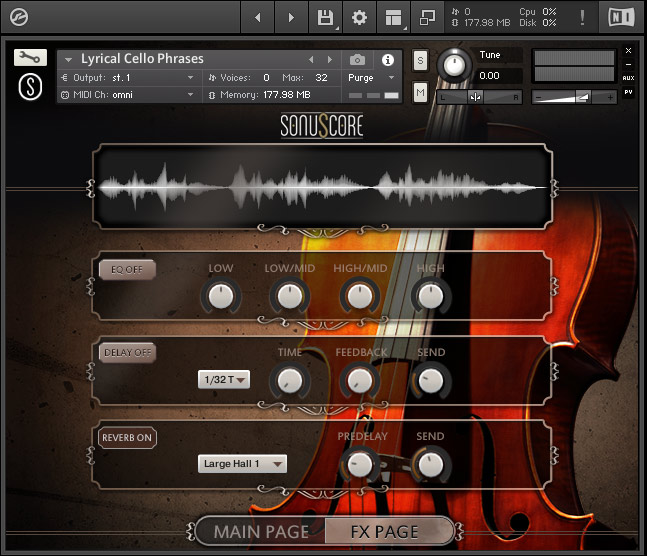
Task: Open the workspace layout icon
Action: [393, 17]
